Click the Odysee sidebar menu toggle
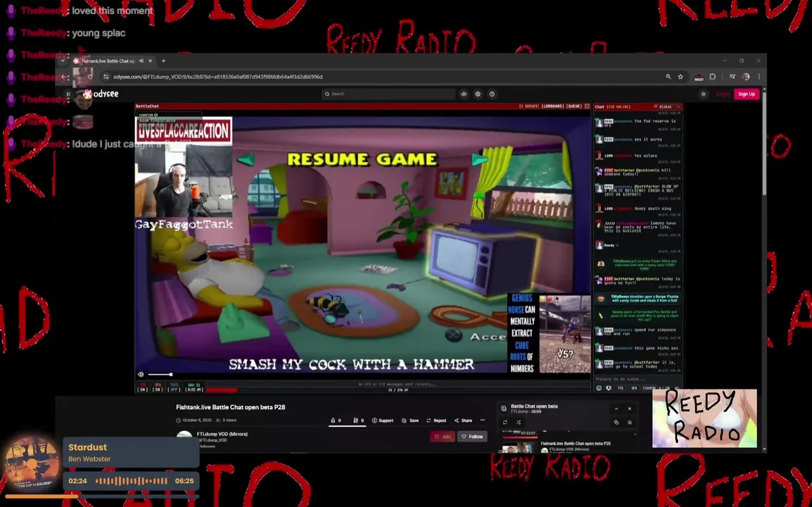Image resolution: width=812 pixels, height=507 pixels. click(x=68, y=94)
